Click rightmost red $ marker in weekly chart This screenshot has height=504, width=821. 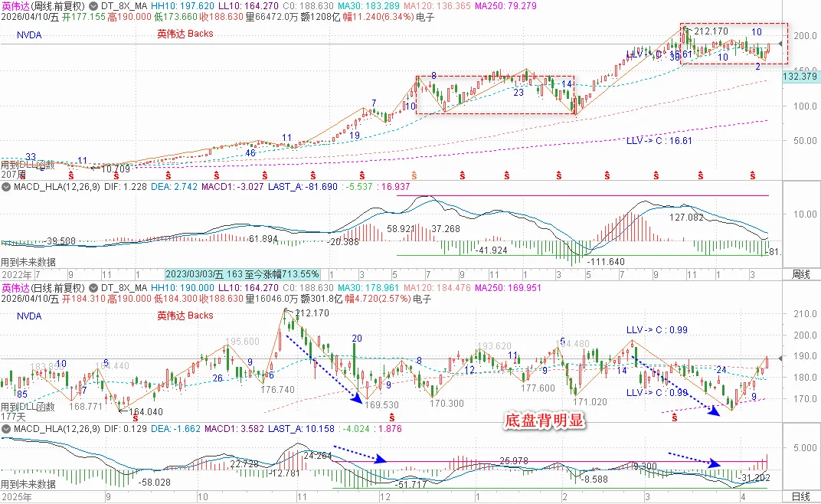(x=752, y=175)
